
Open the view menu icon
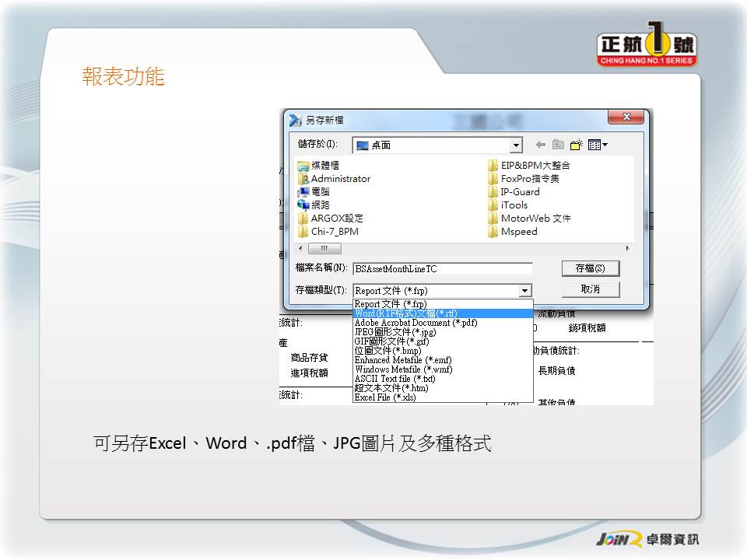(598, 145)
